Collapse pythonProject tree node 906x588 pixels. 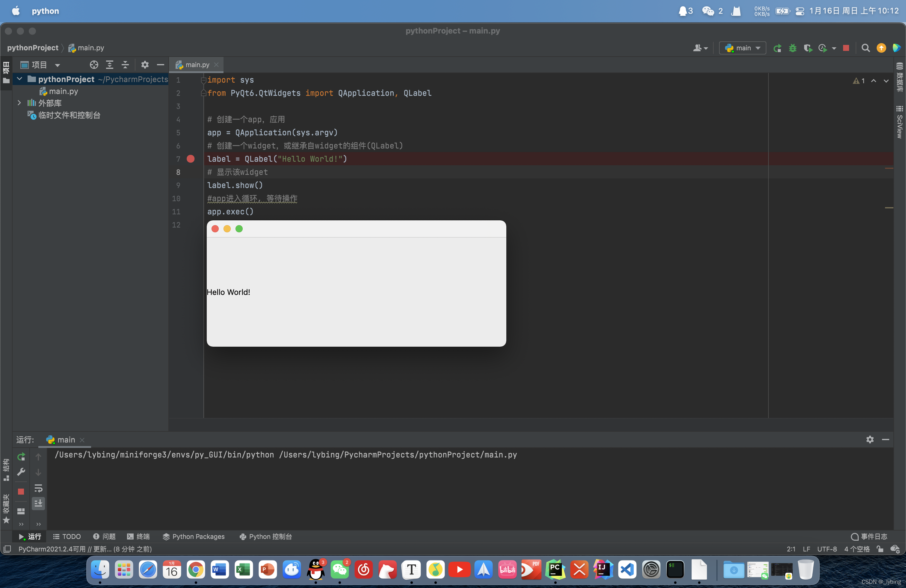click(x=19, y=79)
